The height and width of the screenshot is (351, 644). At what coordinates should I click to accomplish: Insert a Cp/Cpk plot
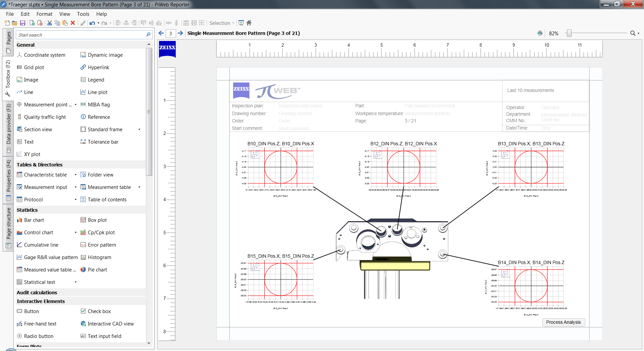[101, 232]
